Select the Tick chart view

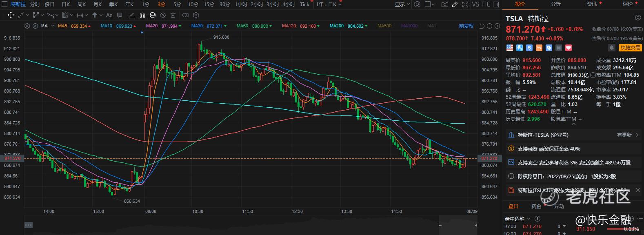point(304,4)
